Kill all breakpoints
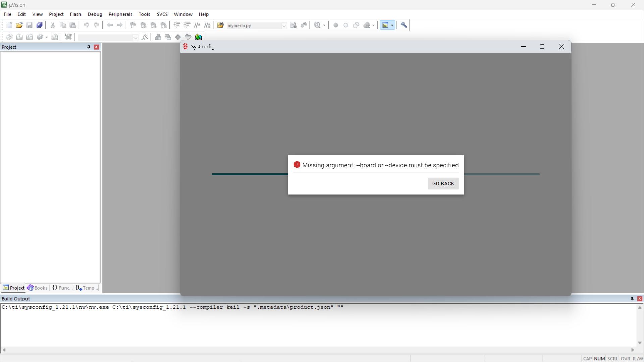Screen dimensions: 644x362 367,25
